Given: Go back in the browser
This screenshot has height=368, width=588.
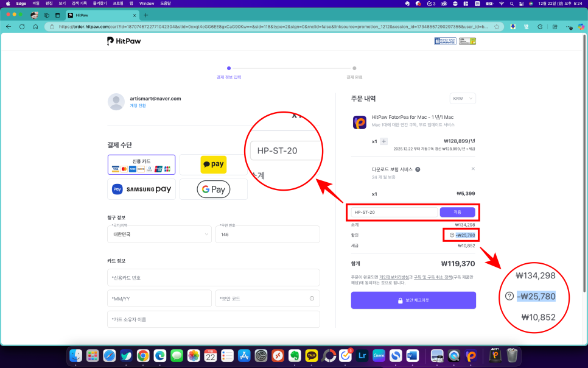Looking at the screenshot, I should (9, 27).
